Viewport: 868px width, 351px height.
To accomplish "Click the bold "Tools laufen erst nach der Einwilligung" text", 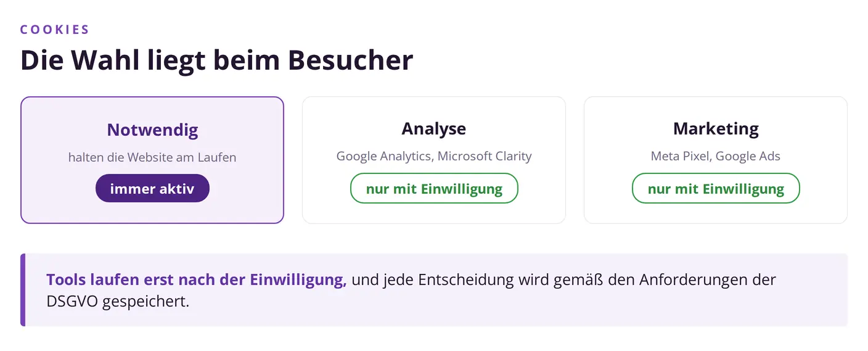I will [196, 279].
